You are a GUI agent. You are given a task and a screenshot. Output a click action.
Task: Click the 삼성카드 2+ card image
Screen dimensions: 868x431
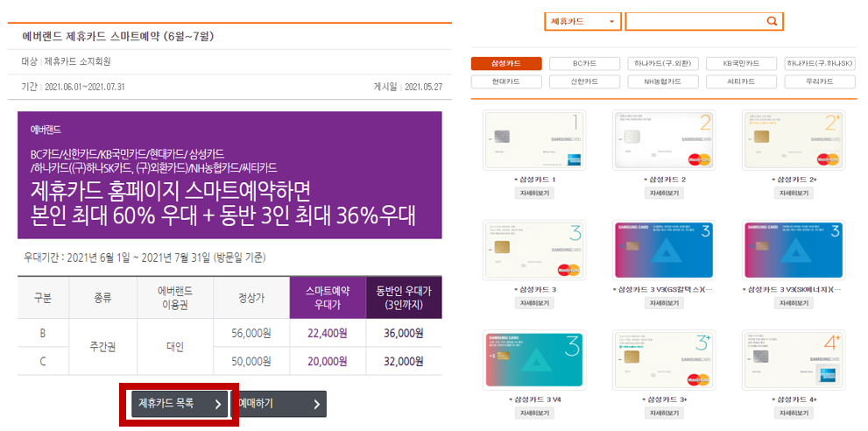794,140
